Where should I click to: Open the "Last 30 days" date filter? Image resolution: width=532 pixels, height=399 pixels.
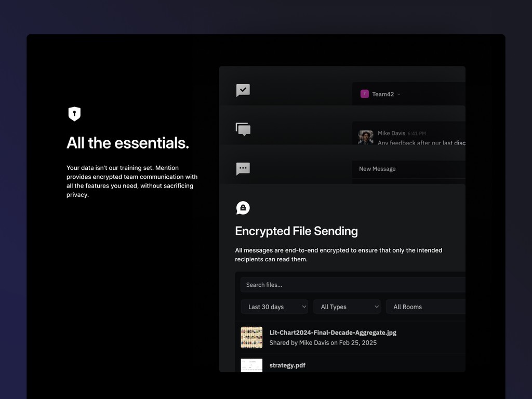pos(274,307)
